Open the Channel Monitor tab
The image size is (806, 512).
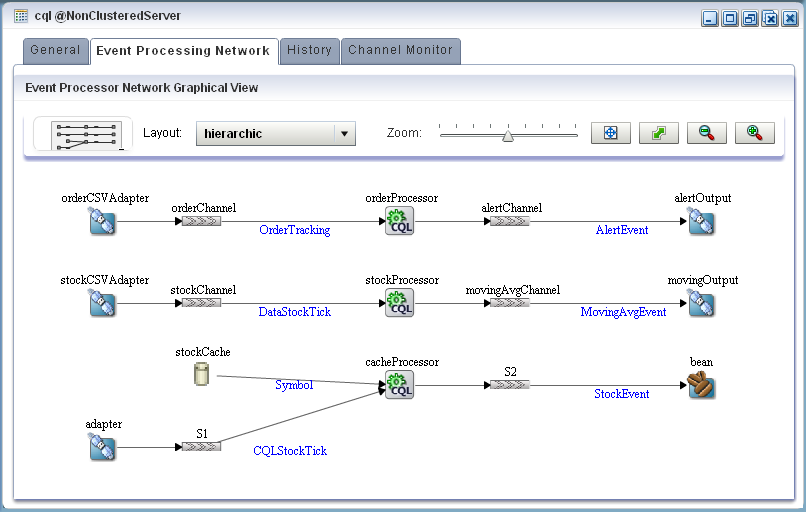tap(400, 50)
